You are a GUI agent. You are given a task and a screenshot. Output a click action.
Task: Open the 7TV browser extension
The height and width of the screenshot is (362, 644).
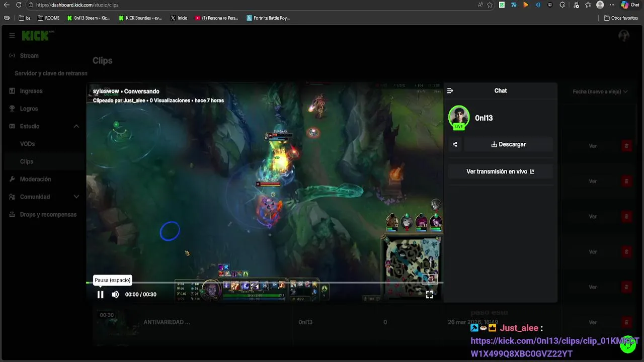(514, 5)
